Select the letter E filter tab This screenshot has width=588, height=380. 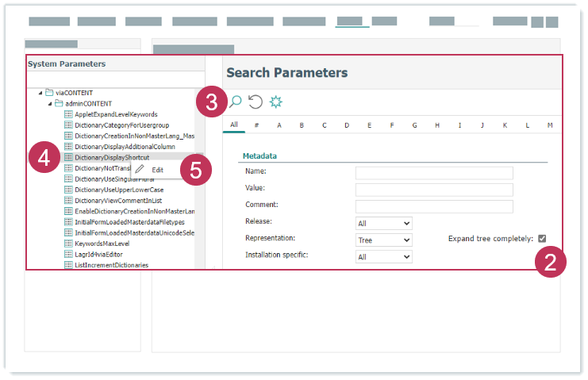coord(369,125)
